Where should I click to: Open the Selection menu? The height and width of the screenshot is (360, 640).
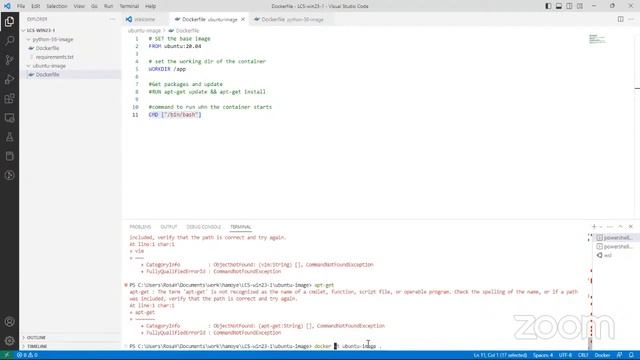coord(57,6)
